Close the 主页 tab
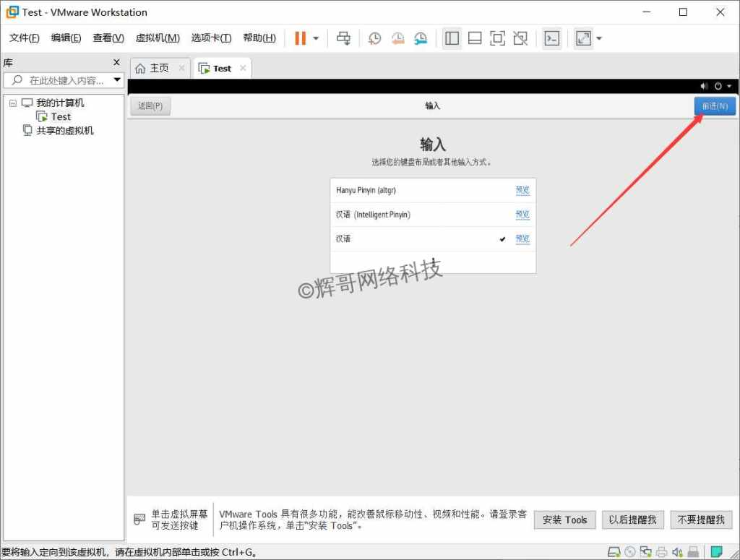Image resolution: width=740 pixels, height=560 pixels. (181, 68)
